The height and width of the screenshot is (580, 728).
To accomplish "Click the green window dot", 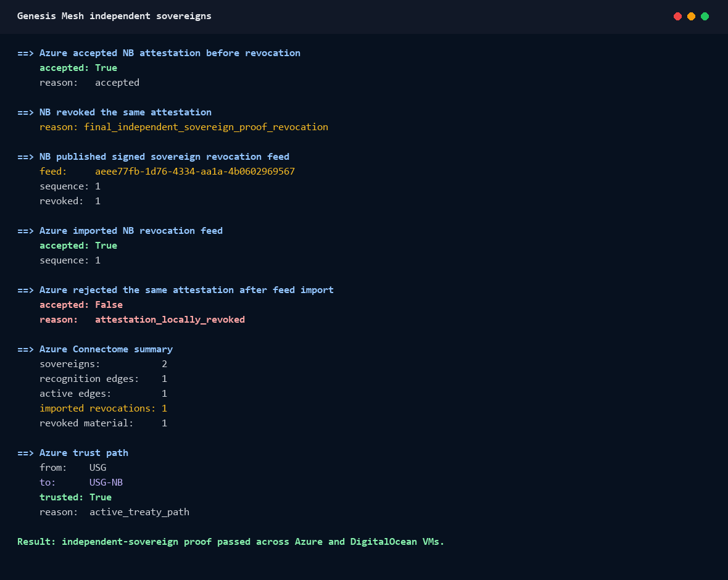I will pos(705,16).
